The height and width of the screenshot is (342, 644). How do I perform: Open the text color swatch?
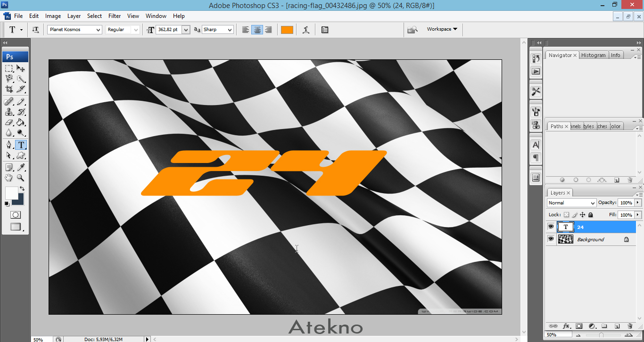[x=287, y=29]
